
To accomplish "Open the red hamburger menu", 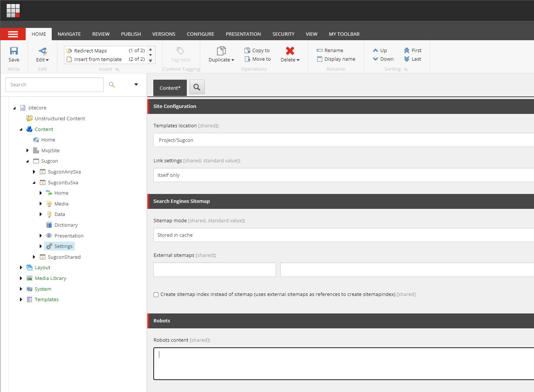I will point(13,34).
